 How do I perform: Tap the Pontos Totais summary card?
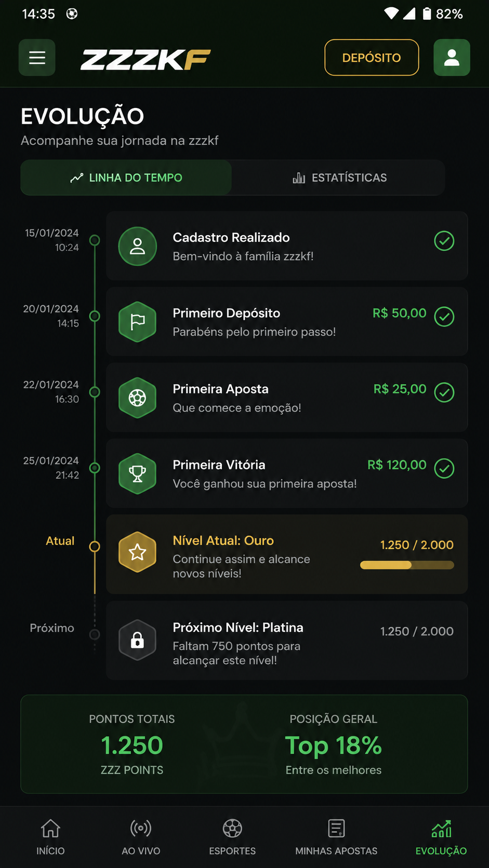pos(132,744)
